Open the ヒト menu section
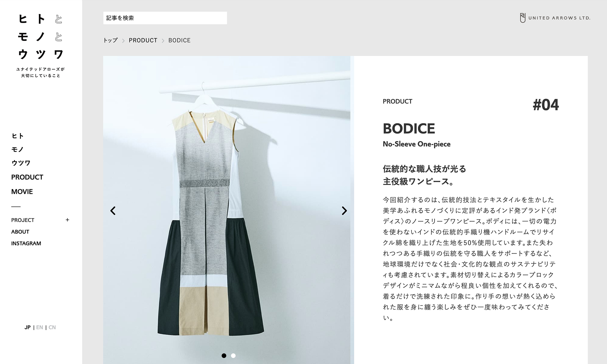The height and width of the screenshot is (364, 607). 18,136
